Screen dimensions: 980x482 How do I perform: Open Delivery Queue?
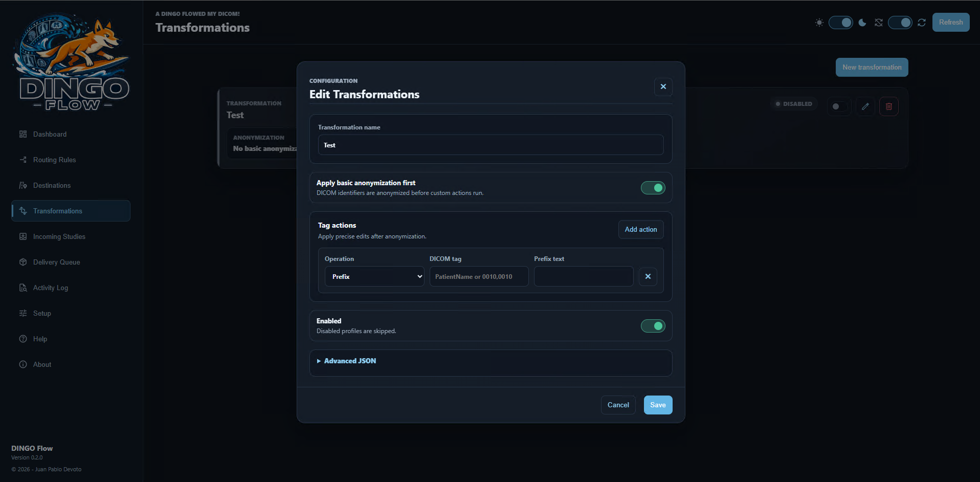coord(71,262)
